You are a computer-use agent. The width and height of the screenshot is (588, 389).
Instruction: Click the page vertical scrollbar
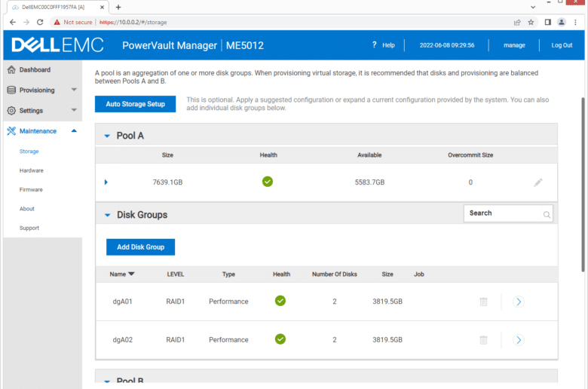(583, 185)
